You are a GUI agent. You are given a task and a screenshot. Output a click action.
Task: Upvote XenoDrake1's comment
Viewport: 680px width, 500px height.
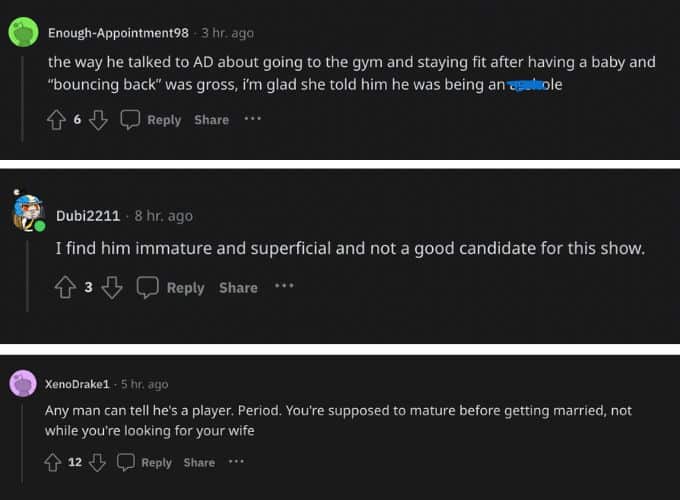click(53, 462)
